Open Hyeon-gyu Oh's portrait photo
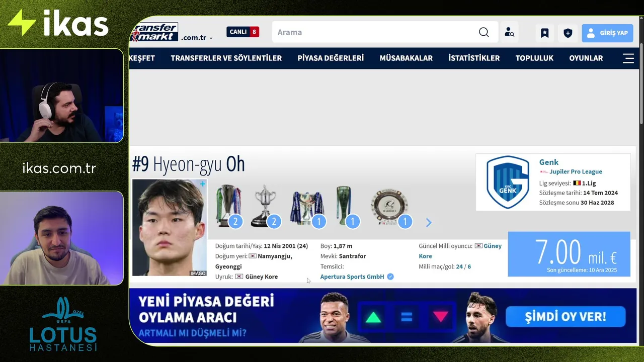The height and width of the screenshot is (362, 644). [x=170, y=227]
